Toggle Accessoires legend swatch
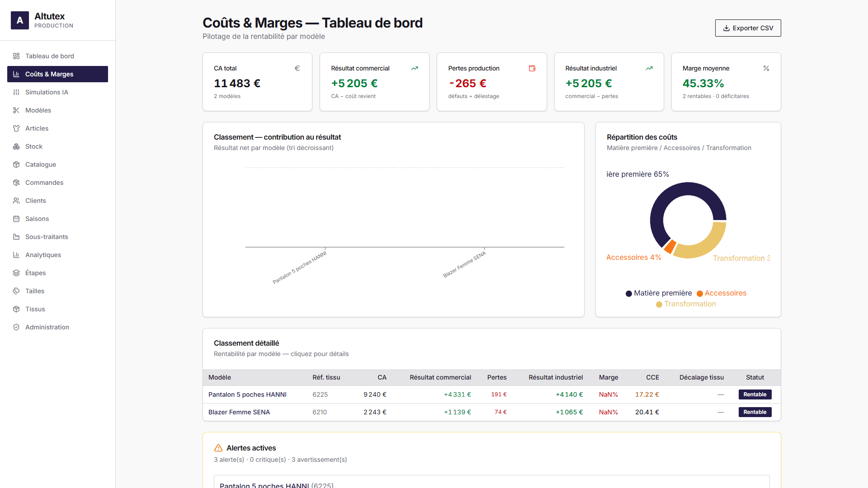Image resolution: width=868 pixels, height=488 pixels. [x=699, y=294]
